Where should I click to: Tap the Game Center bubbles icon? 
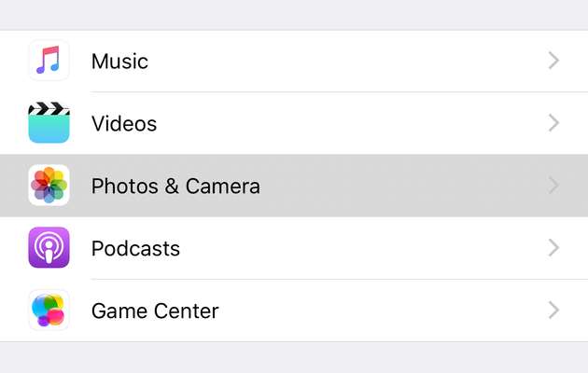[x=49, y=310]
